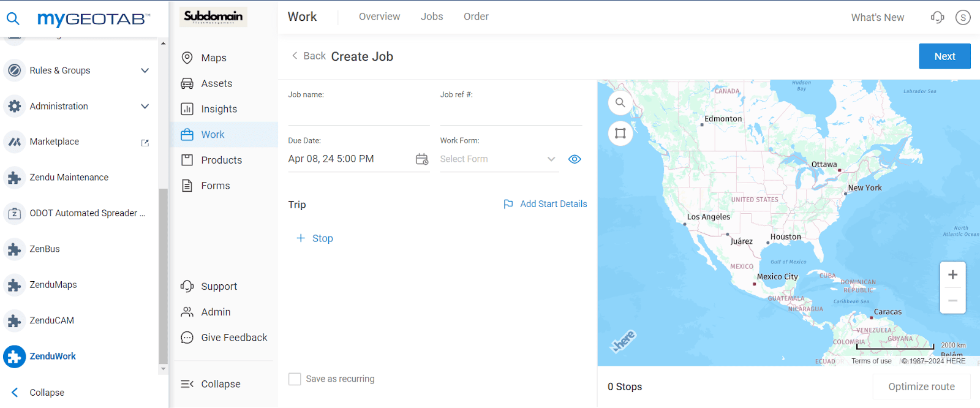This screenshot has height=408, width=980.
Task: Open the MyGeotab search magnifier icon
Action: tap(13, 18)
